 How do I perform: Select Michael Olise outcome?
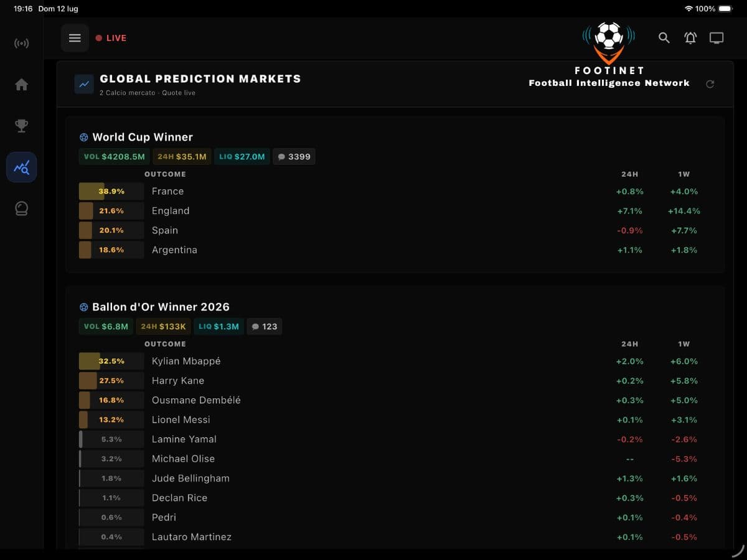(395, 459)
